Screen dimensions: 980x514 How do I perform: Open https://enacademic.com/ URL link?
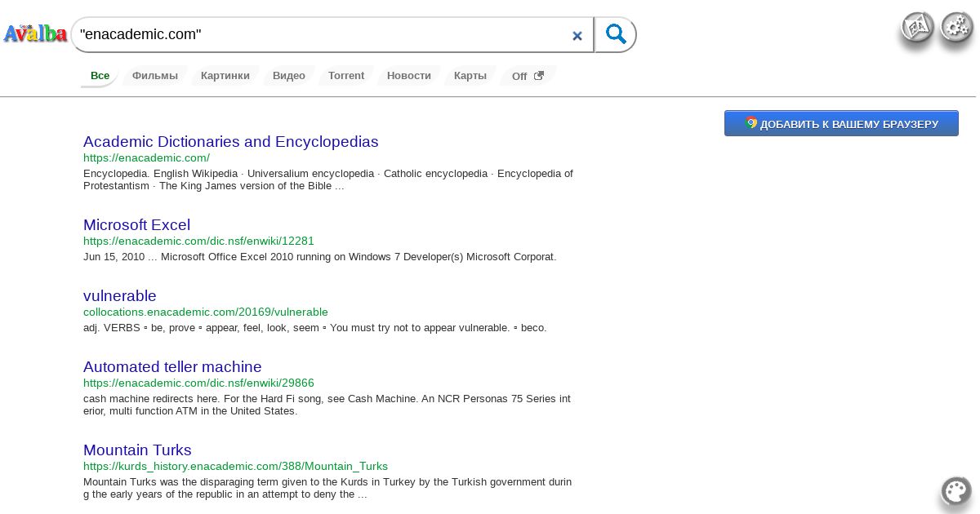pos(146,158)
